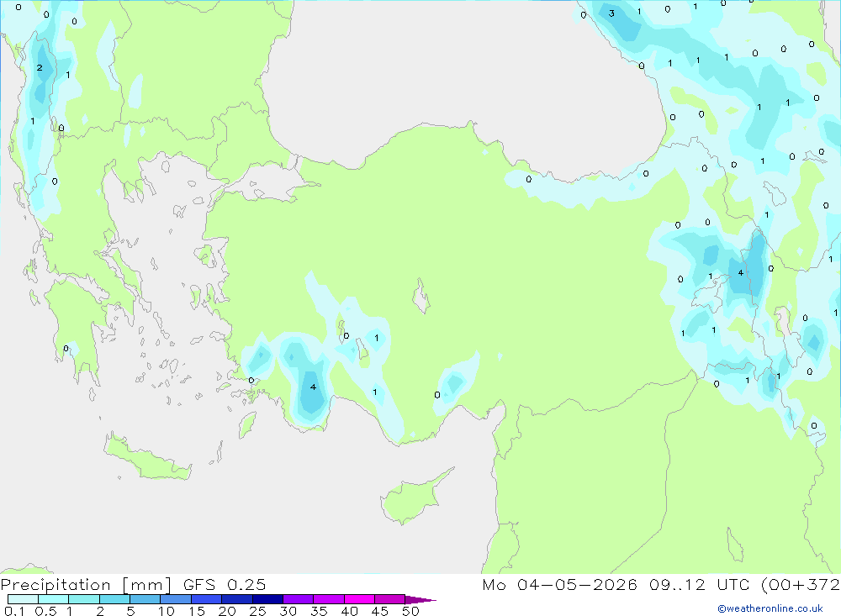Click the over-50 arrow tip of the legend
Image resolution: width=841 pixels, height=616 pixels.
420,600
